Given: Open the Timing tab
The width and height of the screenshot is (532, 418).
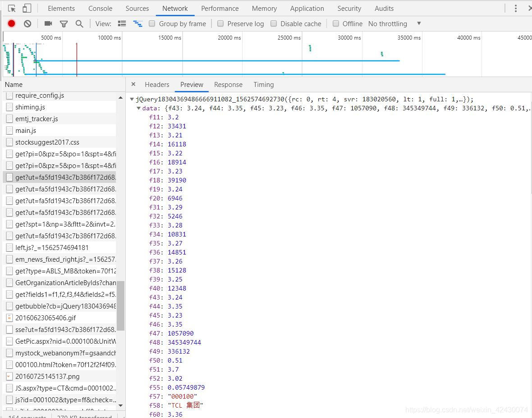Looking at the screenshot, I should click(x=264, y=84).
